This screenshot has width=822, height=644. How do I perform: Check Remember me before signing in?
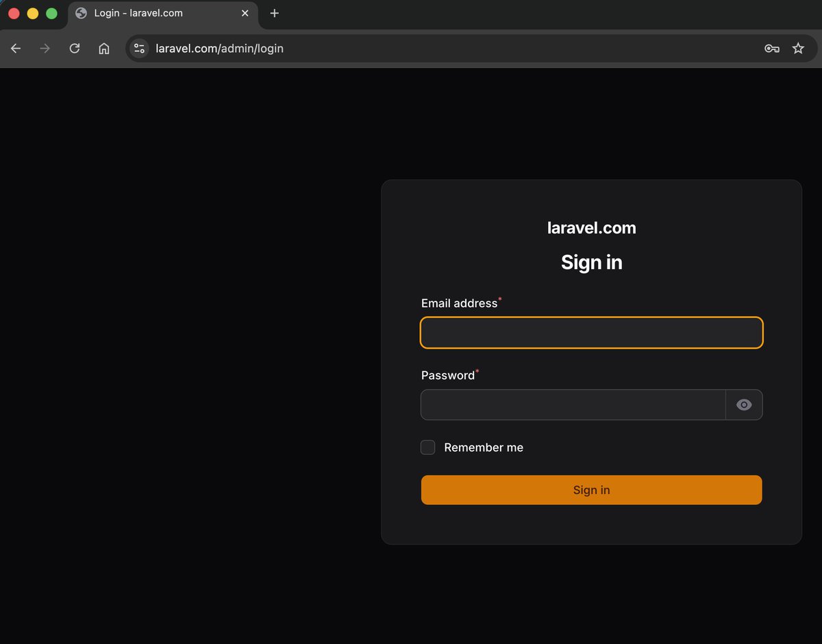(x=427, y=447)
